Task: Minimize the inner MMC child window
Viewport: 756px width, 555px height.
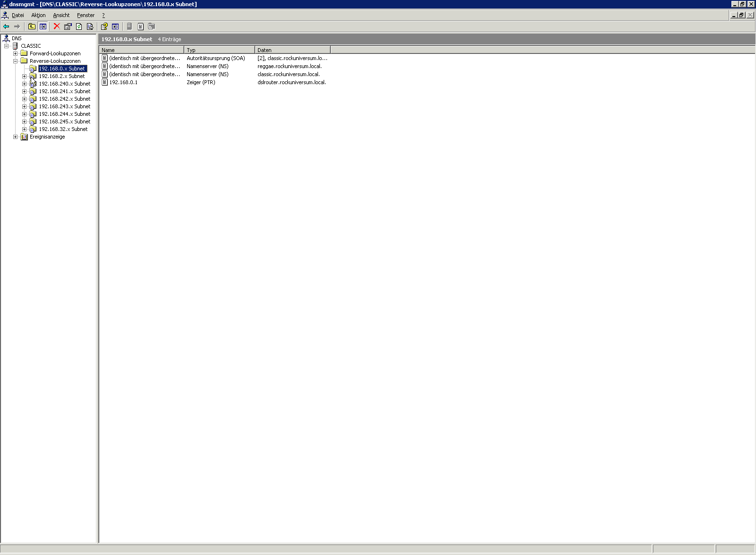Action: (x=734, y=15)
